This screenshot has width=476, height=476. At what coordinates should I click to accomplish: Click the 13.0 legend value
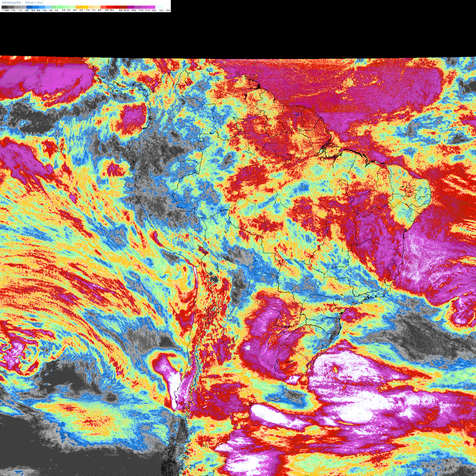pos(168,10)
